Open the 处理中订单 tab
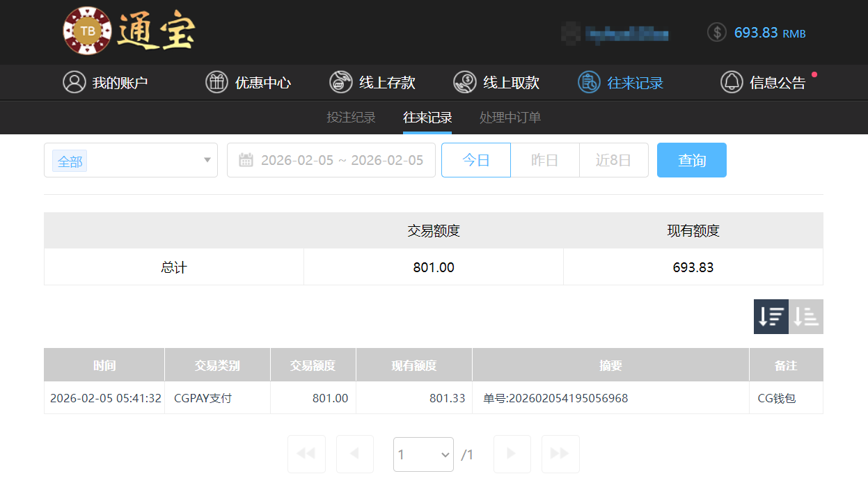Image resolution: width=868 pixels, height=483 pixels. click(x=510, y=117)
